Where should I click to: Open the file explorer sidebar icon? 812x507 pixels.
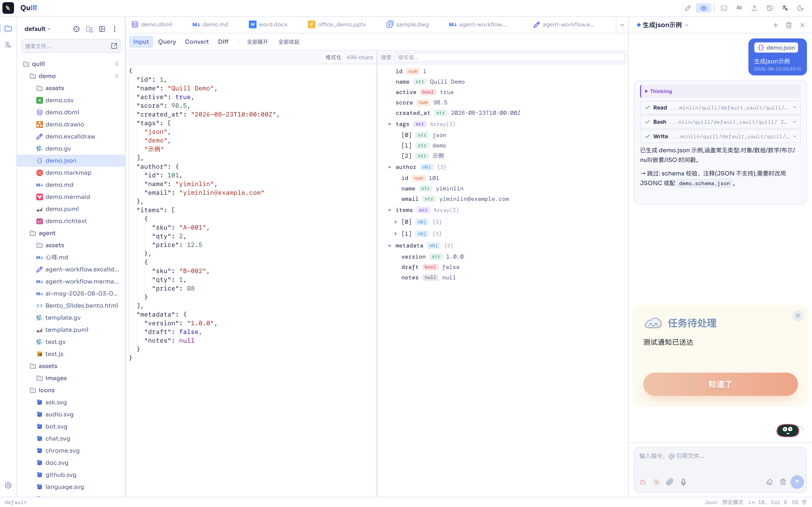coord(8,29)
